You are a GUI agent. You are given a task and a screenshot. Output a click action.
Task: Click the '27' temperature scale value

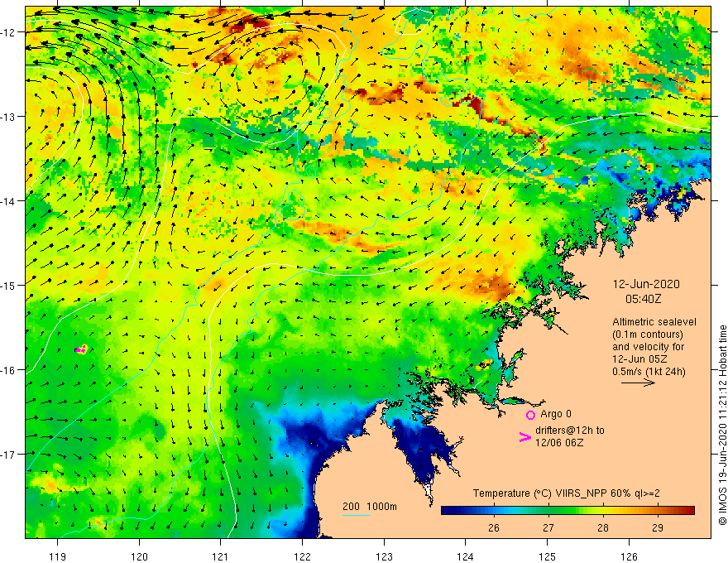(548, 527)
